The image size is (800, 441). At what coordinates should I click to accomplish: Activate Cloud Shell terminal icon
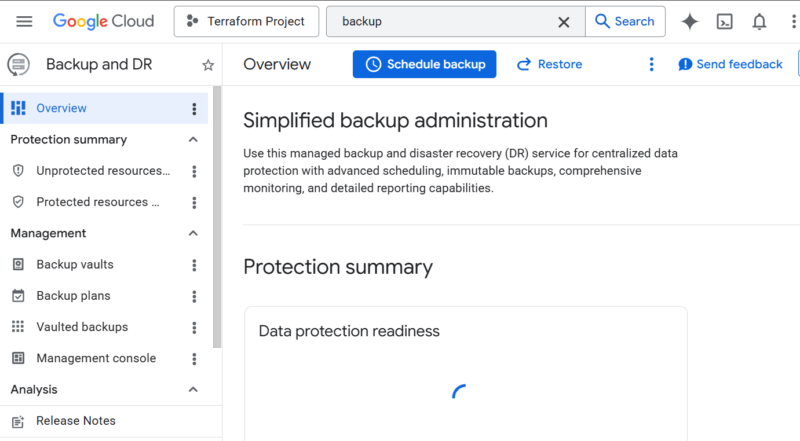tap(724, 21)
